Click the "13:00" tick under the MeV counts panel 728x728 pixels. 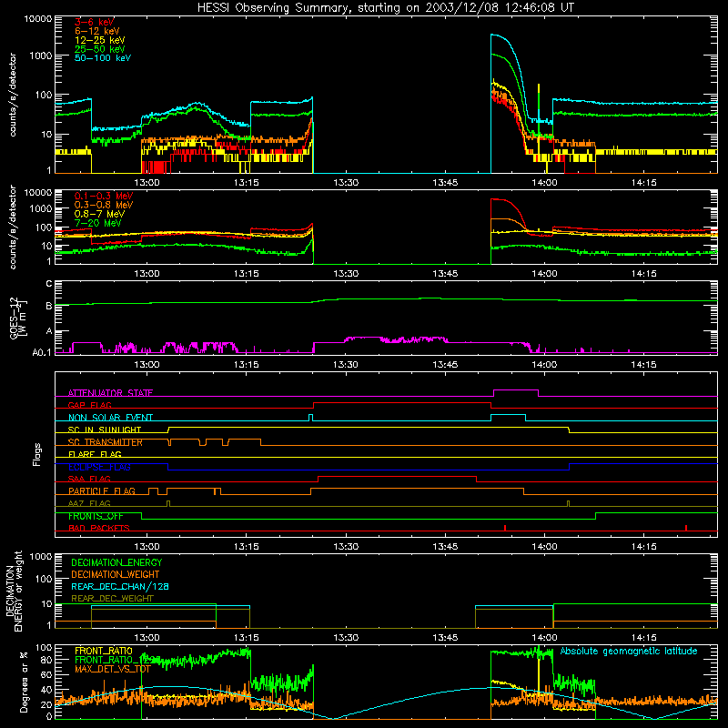coord(147,274)
